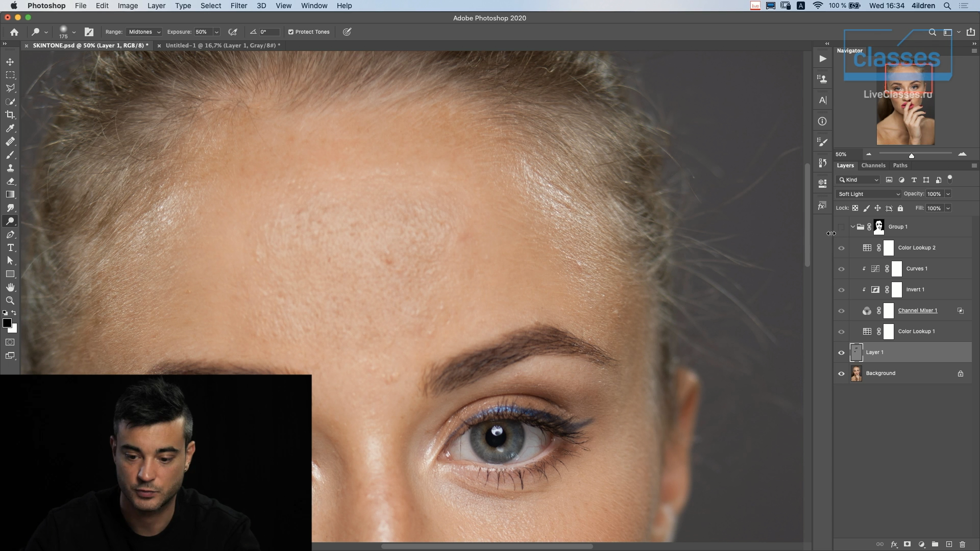Click the Exposure value field
This screenshot has height=551, width=980.
tap(202, 32)
